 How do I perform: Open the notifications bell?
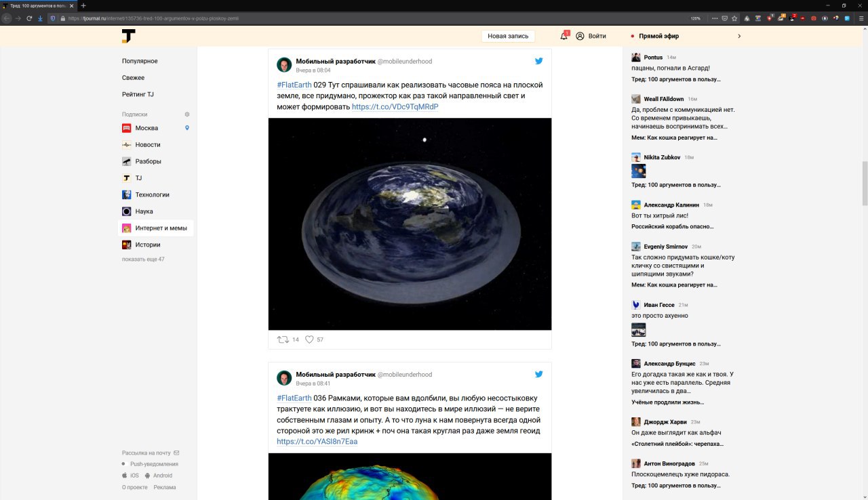coord(564,36)
